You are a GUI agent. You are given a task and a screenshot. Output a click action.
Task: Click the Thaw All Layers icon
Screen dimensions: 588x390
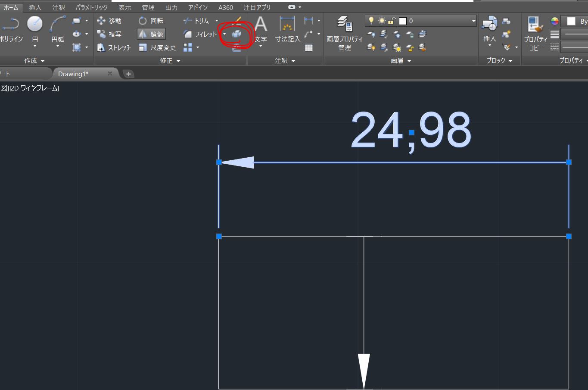click(397, 47)
